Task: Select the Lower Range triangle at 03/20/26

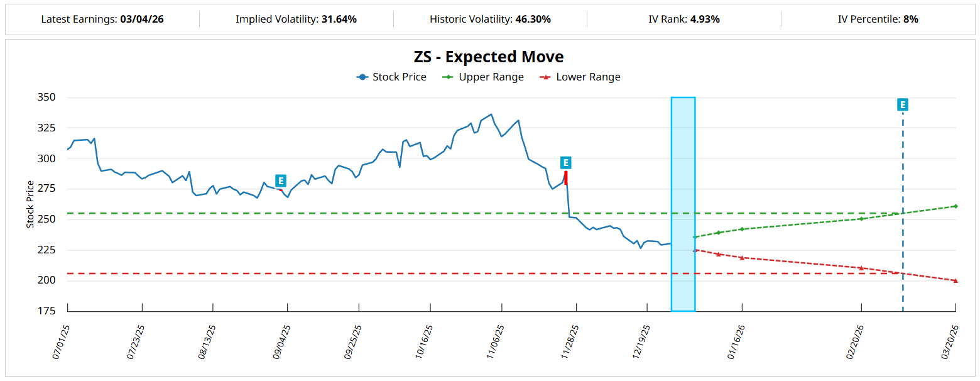Action: coord(955,280)
